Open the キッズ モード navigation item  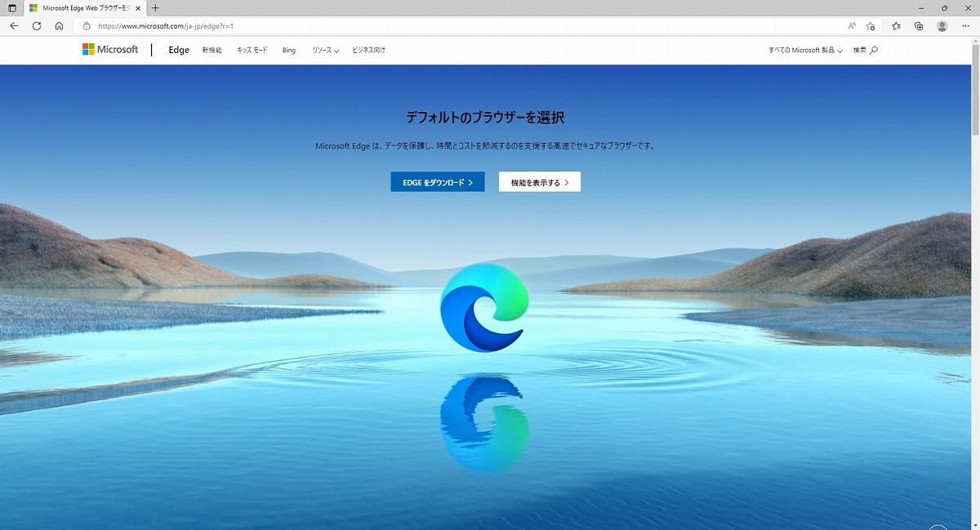pos(252,50)
